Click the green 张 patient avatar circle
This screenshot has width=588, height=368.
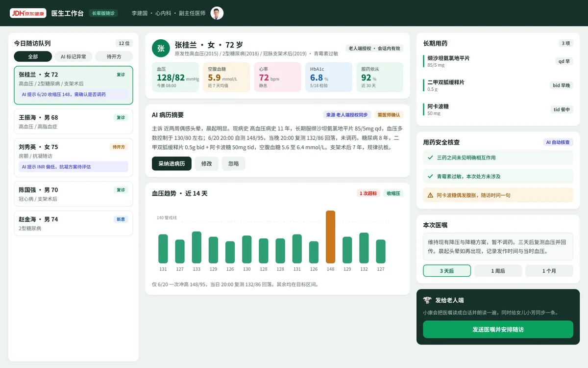(161, 48)
